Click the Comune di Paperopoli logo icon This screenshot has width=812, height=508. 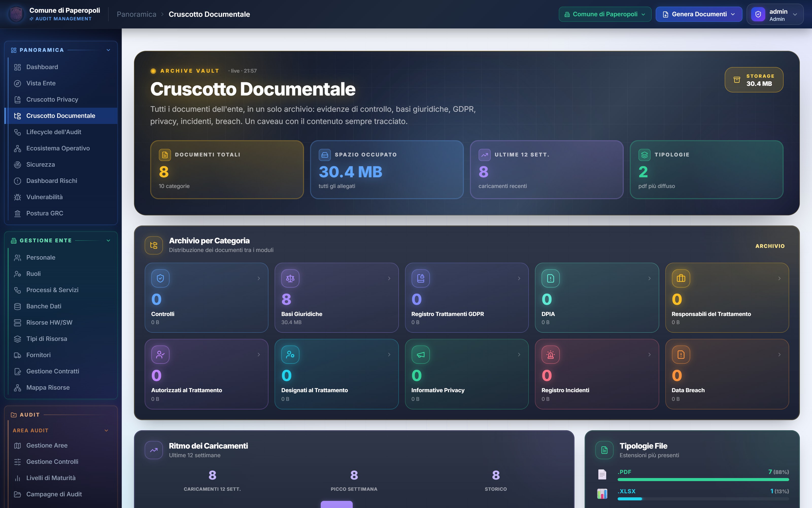(16, 14)
